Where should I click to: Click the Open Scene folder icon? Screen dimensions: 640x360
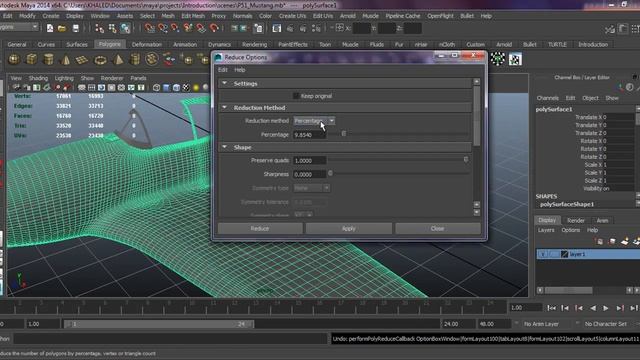tap(62, 28)
